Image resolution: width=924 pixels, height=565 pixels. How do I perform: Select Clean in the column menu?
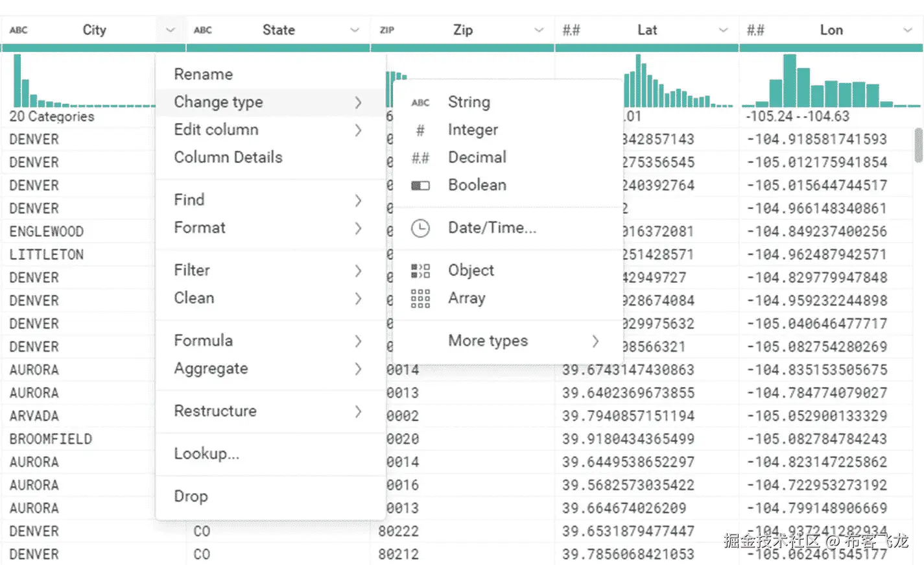pyautogui.click(x=271, y=298)
